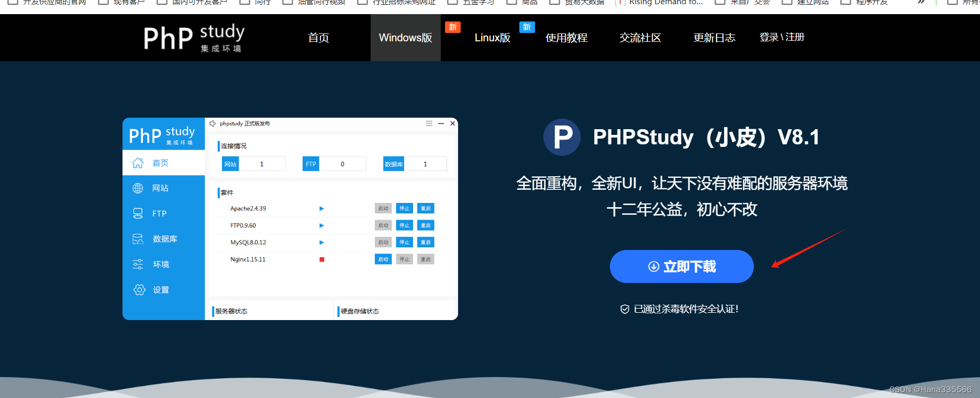Click the 全面重构，全新UI slogan text
The height and width of the screenshot is (398, 980).
point(682,183)
